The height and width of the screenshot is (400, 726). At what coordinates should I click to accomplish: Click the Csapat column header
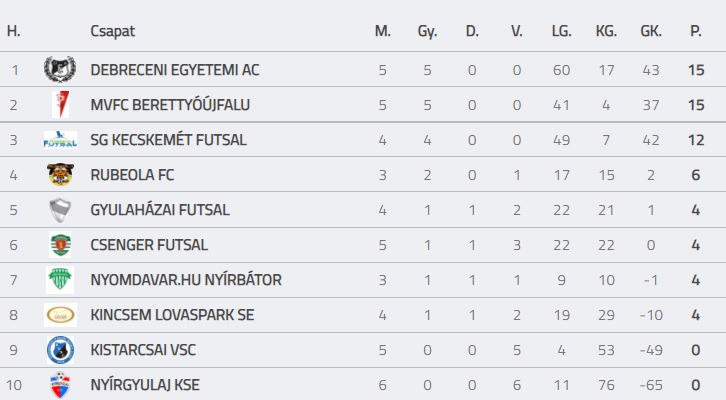112,31
